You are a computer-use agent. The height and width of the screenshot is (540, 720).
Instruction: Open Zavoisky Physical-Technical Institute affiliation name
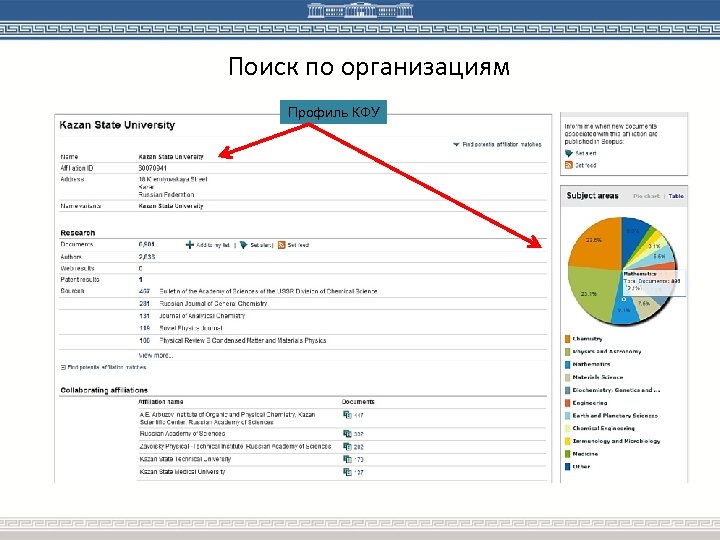pyautogui.click(x=235, y=446)
